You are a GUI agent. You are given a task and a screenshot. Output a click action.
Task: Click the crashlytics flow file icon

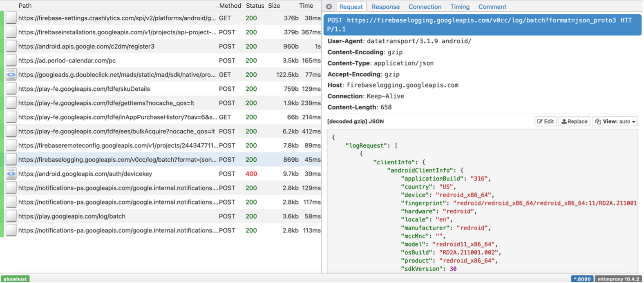click(11, 18)
